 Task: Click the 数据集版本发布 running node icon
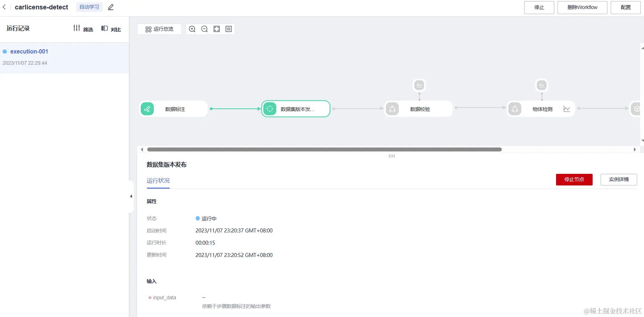tap(270, 109)
